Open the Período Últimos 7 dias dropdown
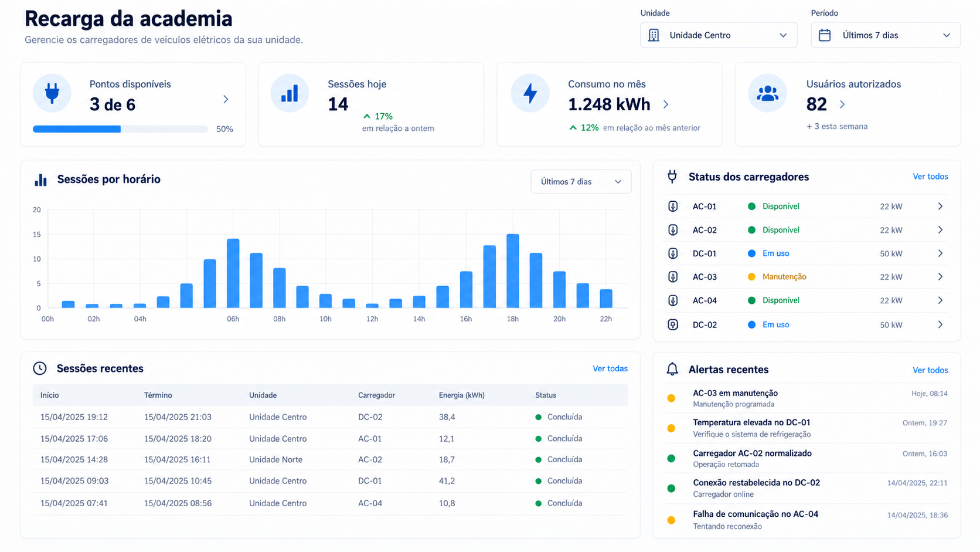This screenshot has height=552, width=980. 886,35
